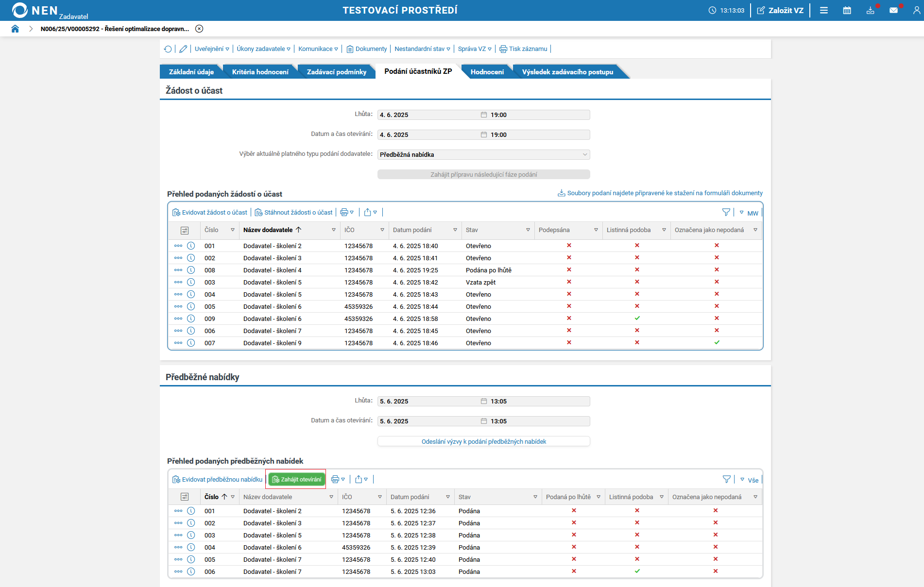Click the hamburger menu icon in header

pyautogui.click(x=823, y=10)
